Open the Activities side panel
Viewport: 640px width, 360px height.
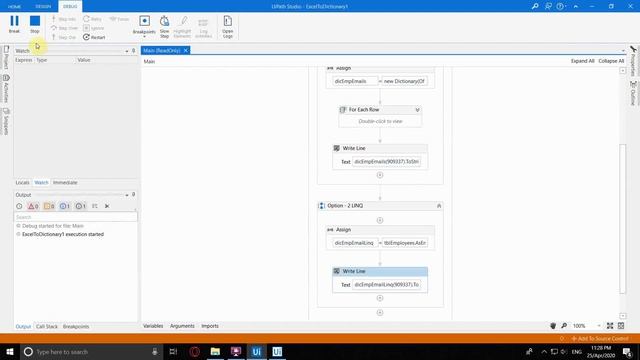click(6, 89)
